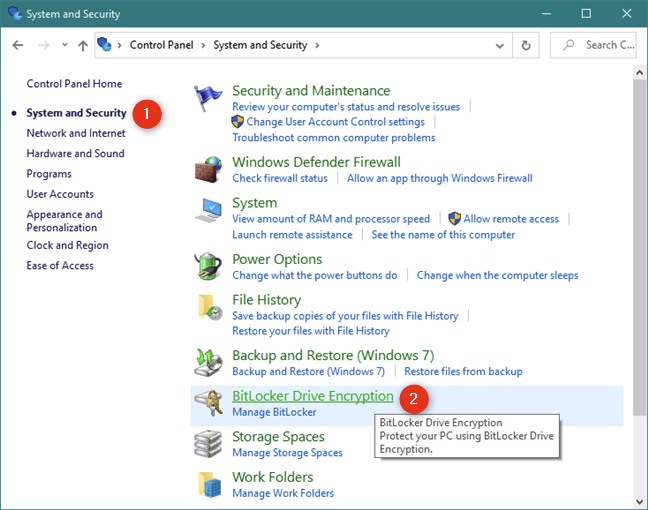Click Manage Storage Spaces

coord(288,453)
